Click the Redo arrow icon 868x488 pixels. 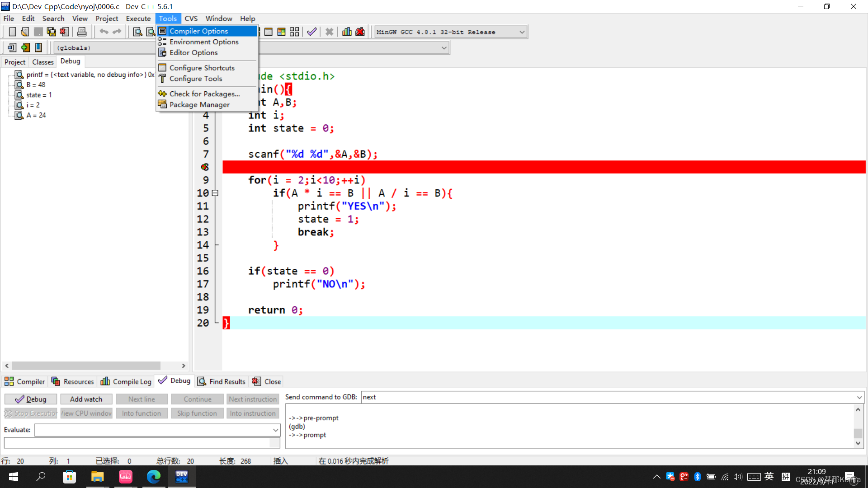pyautogui.click(x=117, y=32)
